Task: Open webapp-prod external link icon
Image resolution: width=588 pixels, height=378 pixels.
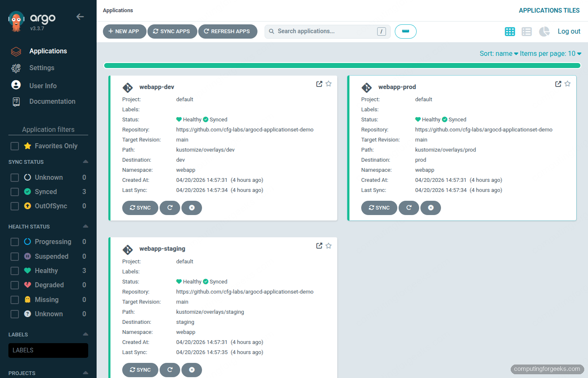Action: [x=558, y=84]
